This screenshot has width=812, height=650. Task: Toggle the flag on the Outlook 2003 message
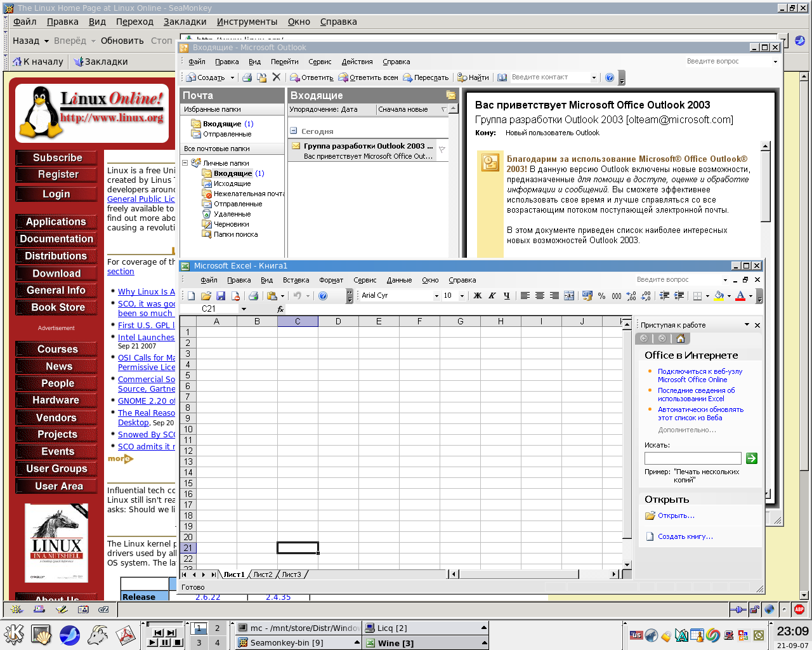[442, 150]
